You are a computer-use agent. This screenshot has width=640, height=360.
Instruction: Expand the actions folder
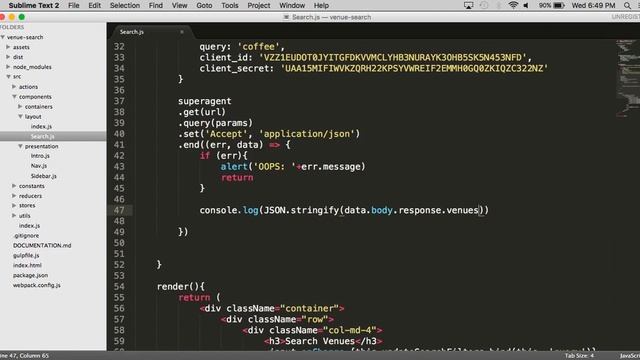pyautogui.click(x=14, y=87)
